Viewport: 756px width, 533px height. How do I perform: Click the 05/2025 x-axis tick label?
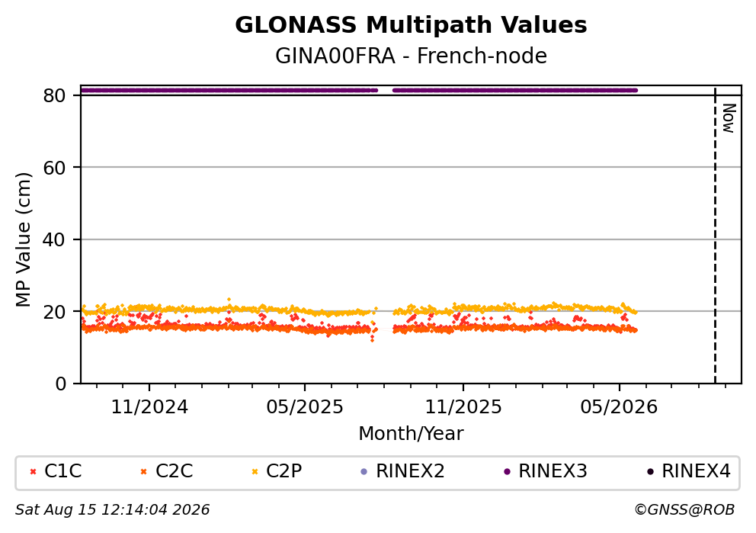click(x=305, y=407)
